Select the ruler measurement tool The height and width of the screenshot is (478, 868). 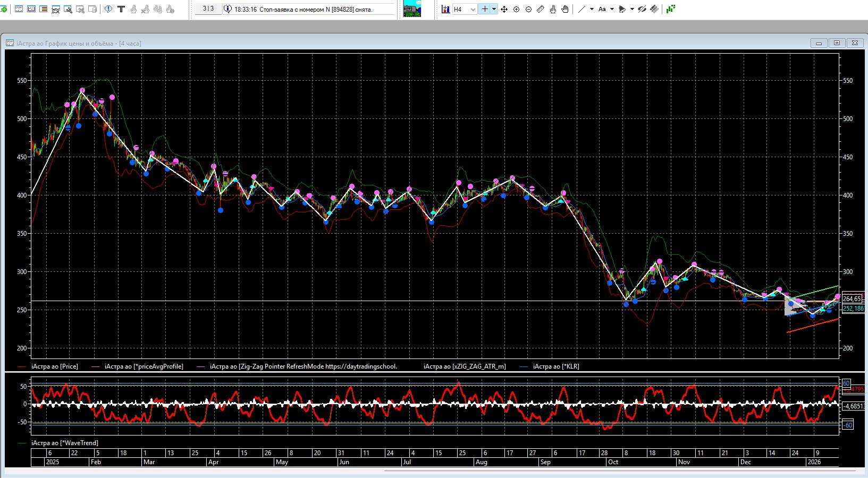(x=541, y=9)
